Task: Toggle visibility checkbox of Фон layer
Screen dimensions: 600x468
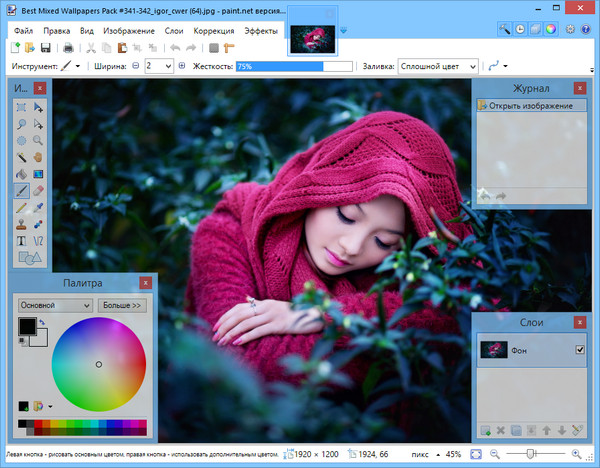Action: point(579,350)
